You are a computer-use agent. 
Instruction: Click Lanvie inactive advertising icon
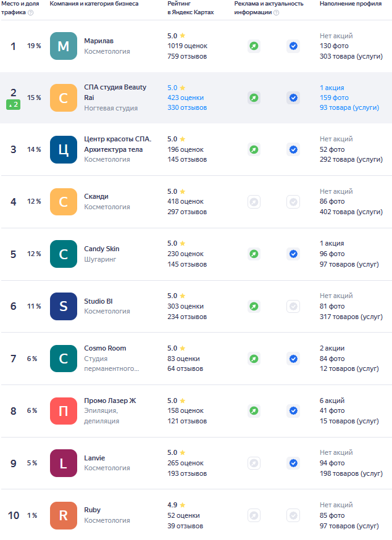pos(254,463)
